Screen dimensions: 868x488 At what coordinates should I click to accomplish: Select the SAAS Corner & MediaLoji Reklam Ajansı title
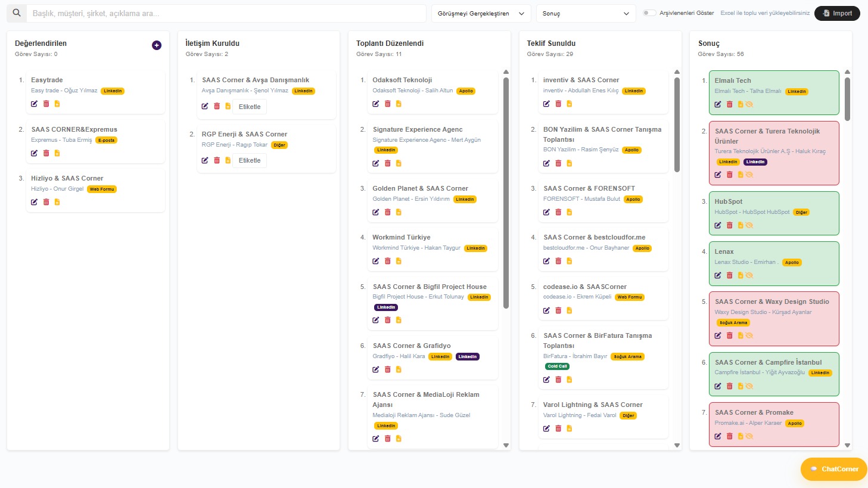[x=426, y=399]
